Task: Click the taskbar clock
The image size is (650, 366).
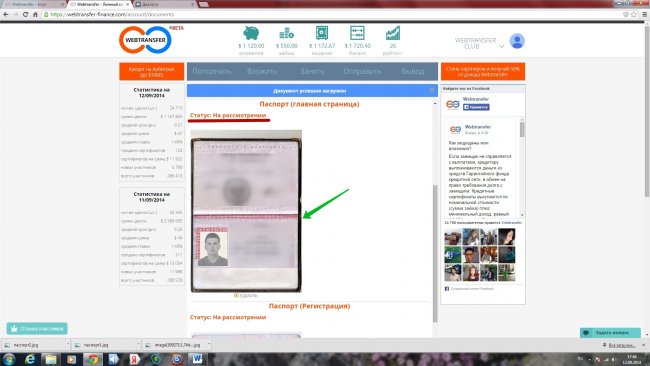Action: tap(632, 359)
